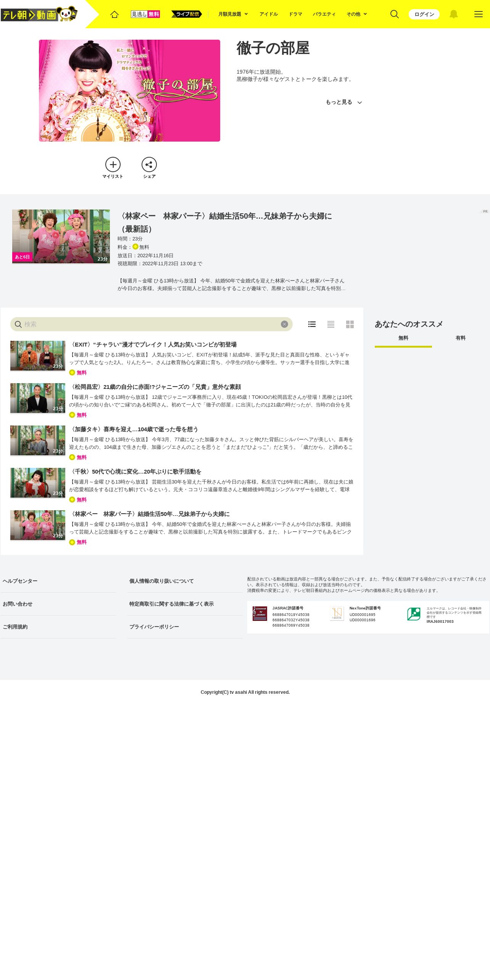Open 〈加藤タキ〉喜寿を迎え title
Viewport: 490px width, 980px height.
134,429
